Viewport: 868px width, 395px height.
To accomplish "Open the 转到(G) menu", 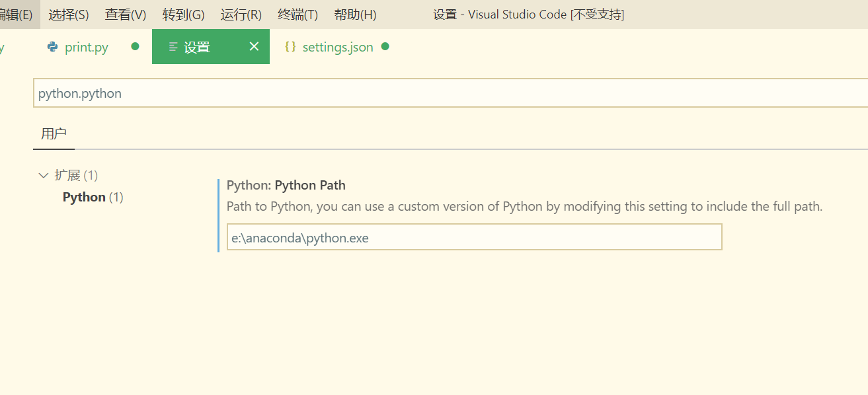I will pyautogui.click(x=182, y=14).
